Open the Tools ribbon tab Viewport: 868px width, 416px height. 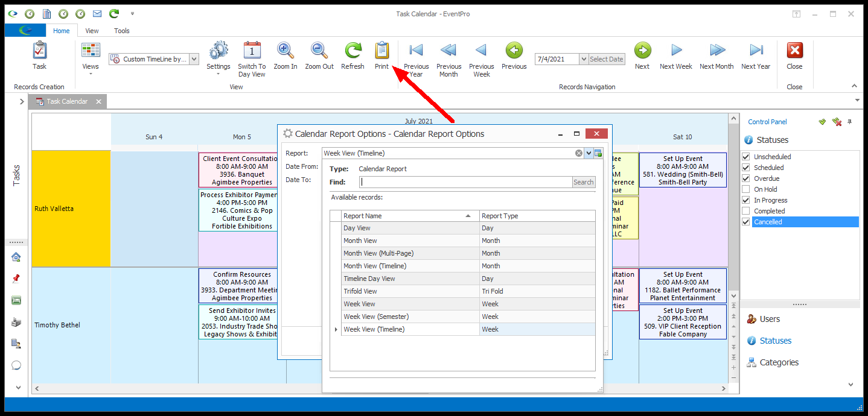[122, 31]
